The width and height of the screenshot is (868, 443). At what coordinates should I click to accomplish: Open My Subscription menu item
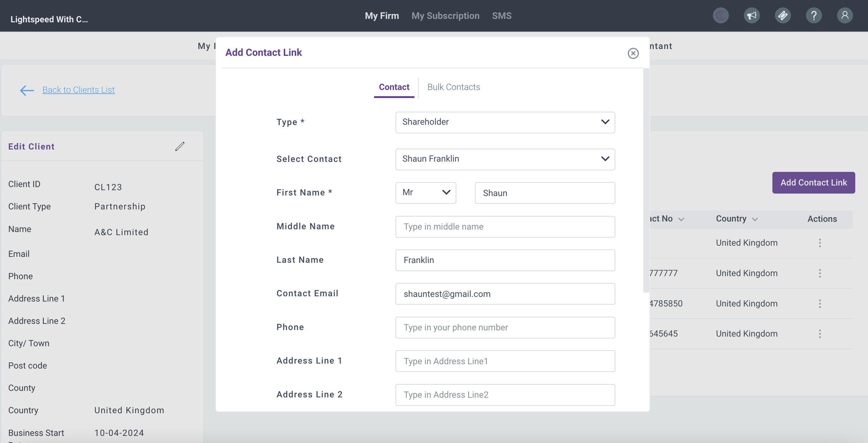coord(445,16)
